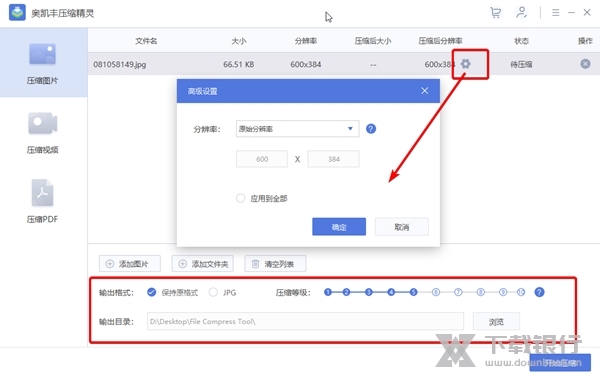
Task: Click the 开始压缩 button
Action: tap(560, 362)
